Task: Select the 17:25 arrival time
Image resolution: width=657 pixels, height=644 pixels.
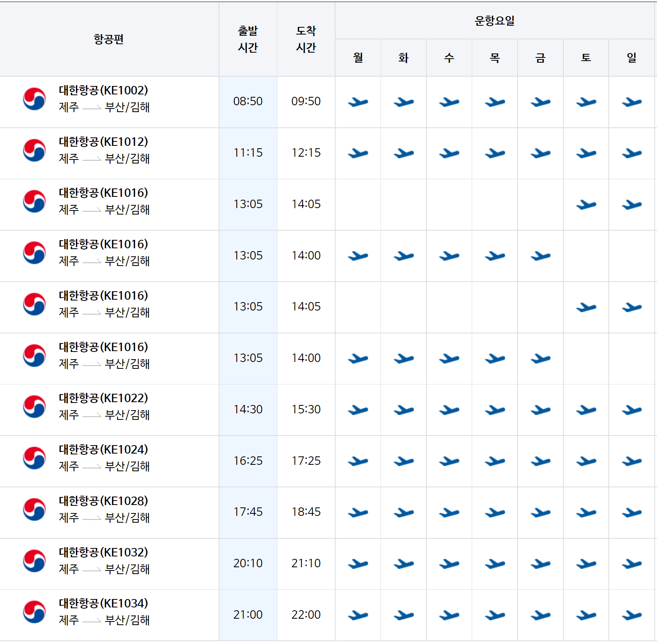Action: point(306,461)
